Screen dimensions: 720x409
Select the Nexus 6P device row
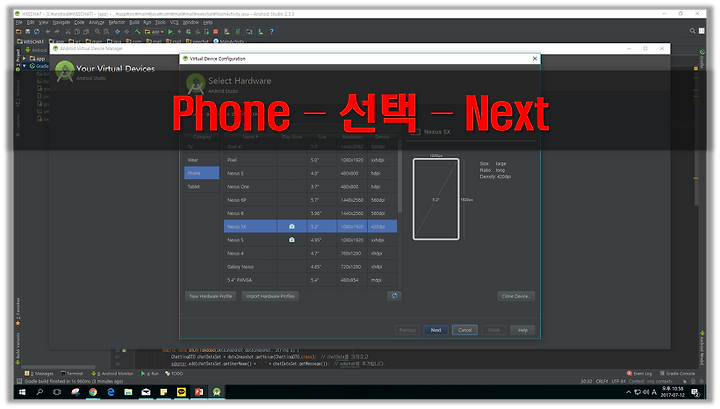(x=310, y=200)
